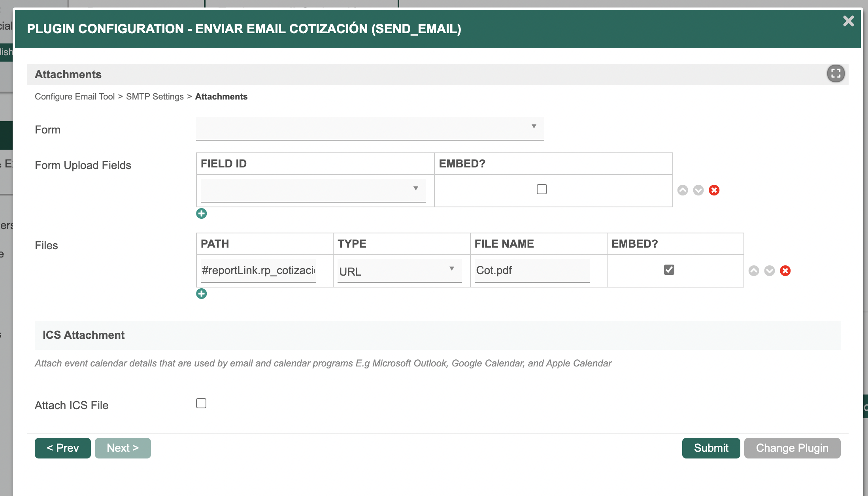868x496 pixels.
Task: Click the Cot.pdf file name field
Action: (x=532, y=271)
